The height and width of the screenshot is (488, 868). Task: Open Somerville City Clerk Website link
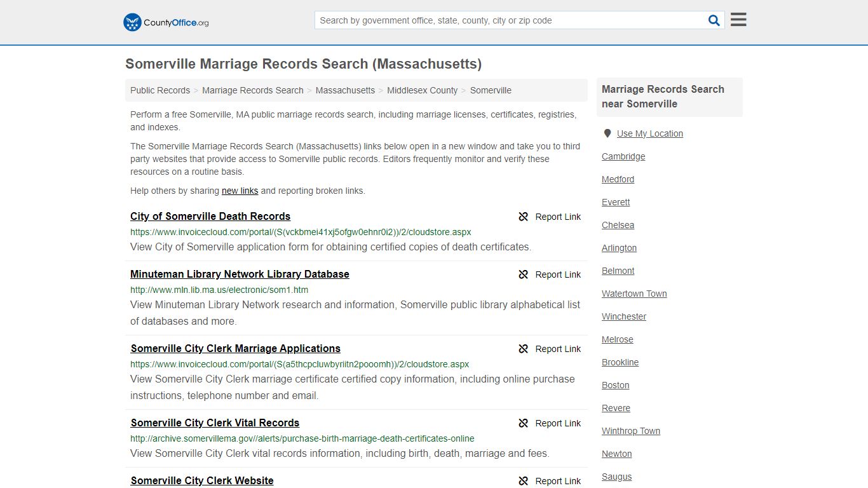[202, 480]
